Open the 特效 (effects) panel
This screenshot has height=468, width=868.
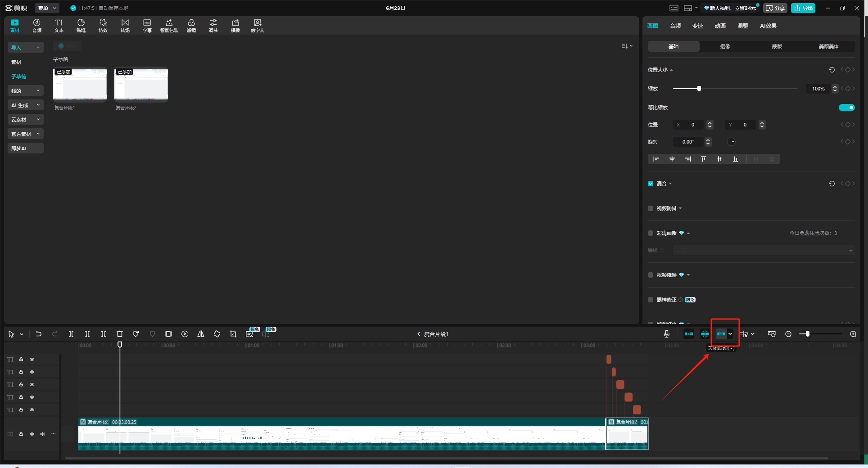(x=103, y=25)
